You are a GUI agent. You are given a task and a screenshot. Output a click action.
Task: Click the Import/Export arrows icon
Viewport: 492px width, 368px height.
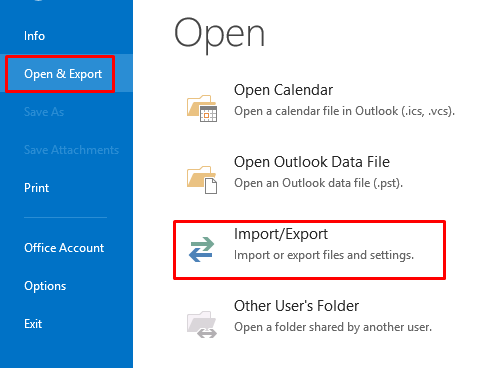point(201,249)
